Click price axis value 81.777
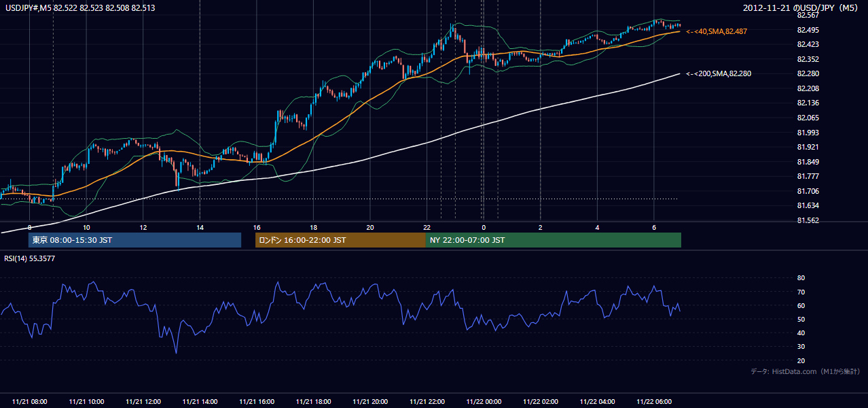Viewport: 868px width, 408px height. 808,176
